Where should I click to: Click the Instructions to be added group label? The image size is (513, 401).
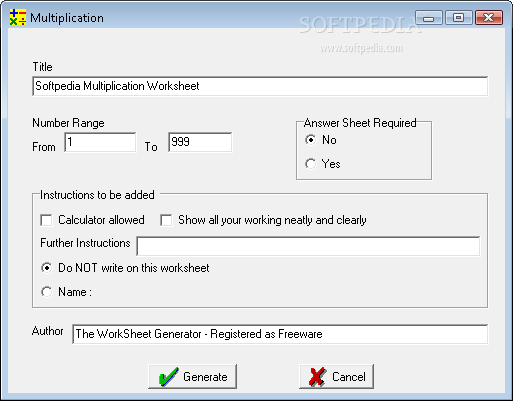tap(97, 195)
